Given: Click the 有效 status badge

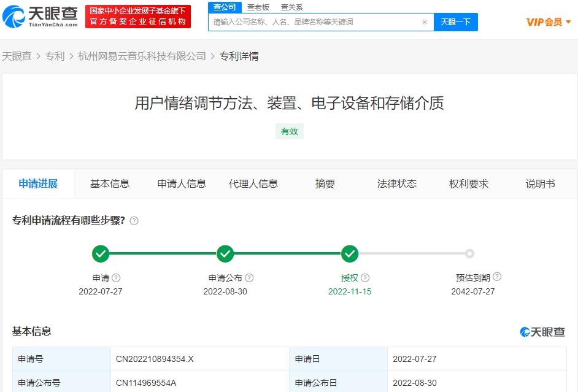Looking at the screenshot, I should pos(290,131).
